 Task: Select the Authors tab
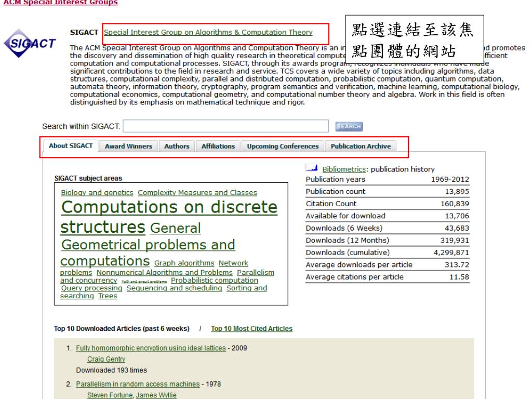pyautogui.click(x=177, y=146)
